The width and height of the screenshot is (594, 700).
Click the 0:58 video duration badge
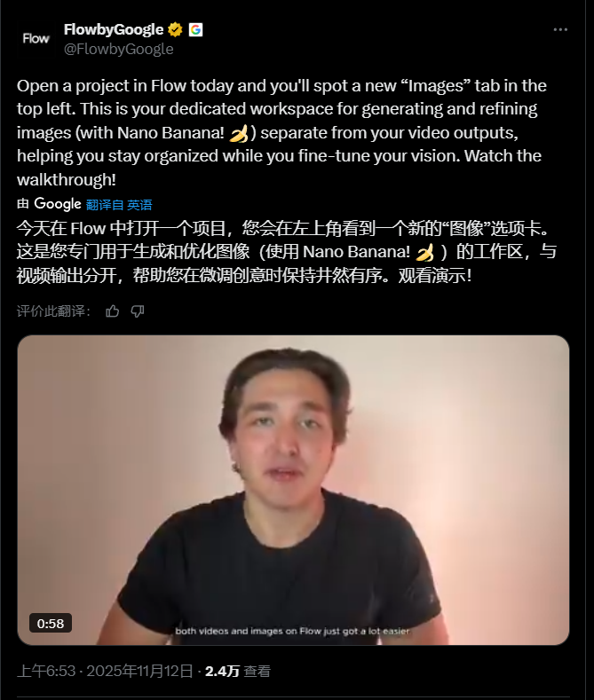click(x=51, y=623)
